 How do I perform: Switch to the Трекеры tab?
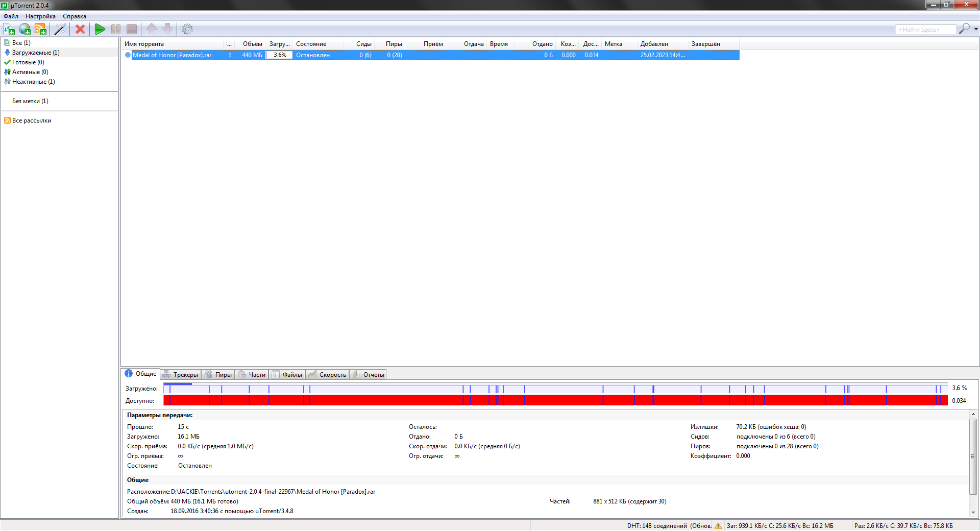click(x=181, y=375)
